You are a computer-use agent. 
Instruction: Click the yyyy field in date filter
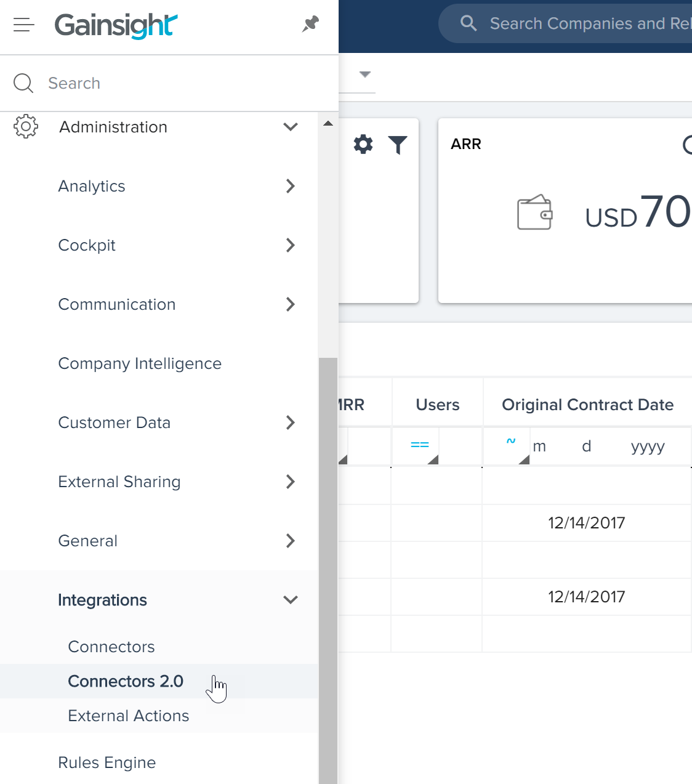click(648, 447)
